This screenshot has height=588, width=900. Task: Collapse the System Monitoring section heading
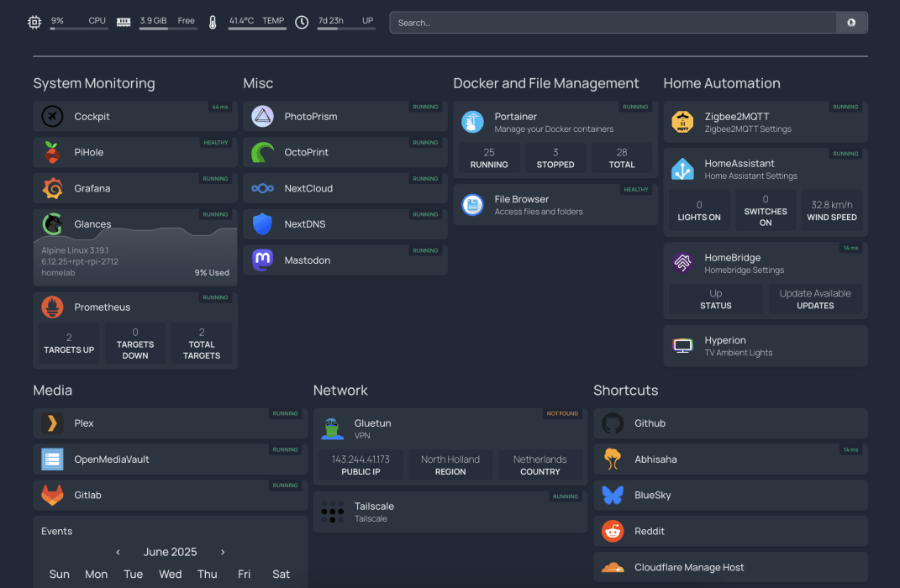pos(94,83)
